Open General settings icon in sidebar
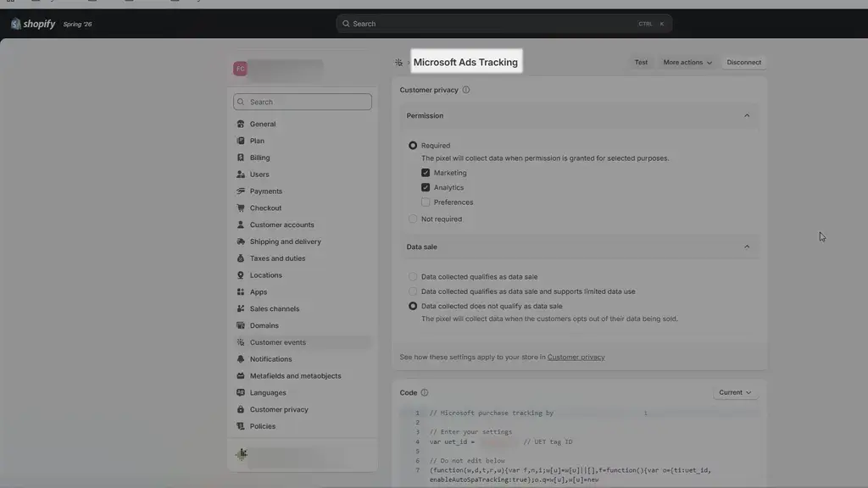 [240, 124]
